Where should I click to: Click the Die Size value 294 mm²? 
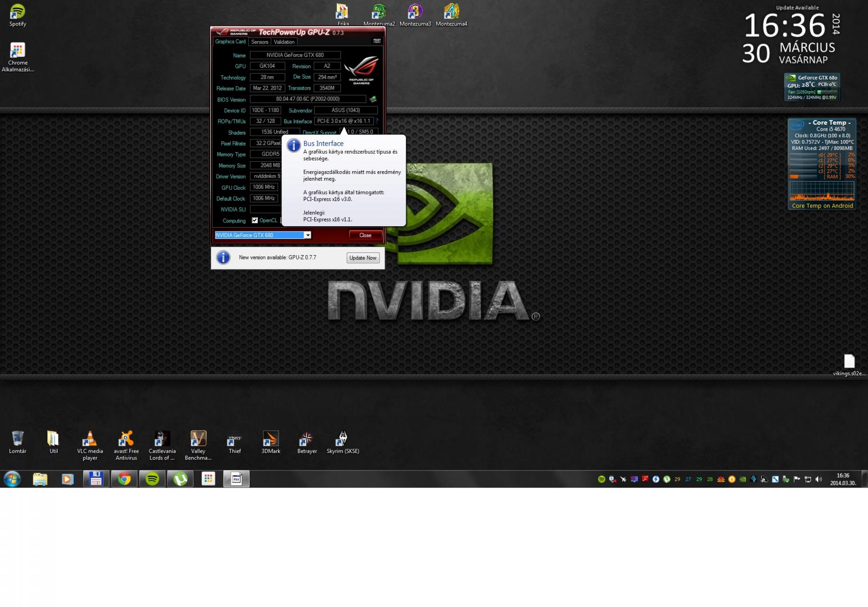point(327,77)
